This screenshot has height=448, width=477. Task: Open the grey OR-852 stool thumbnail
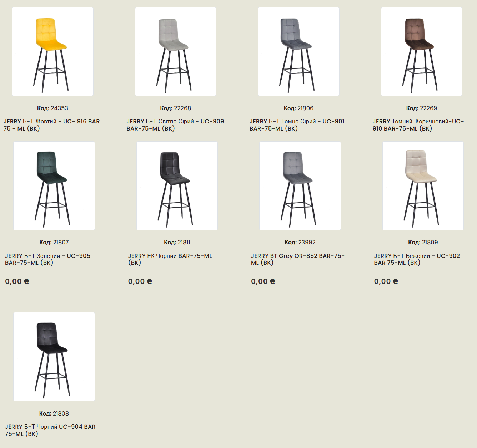click(x=300, y=186)
